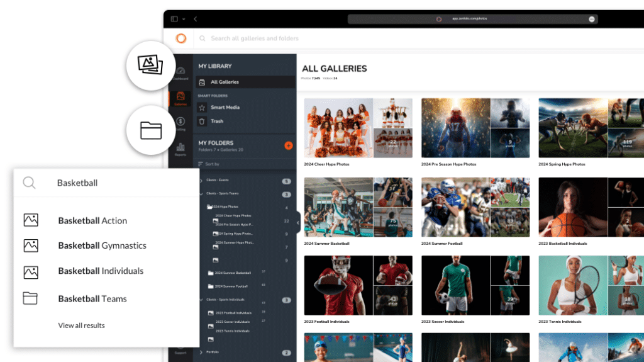644x362 pixels.
Task: Select 2024 Pre Season Hype P... in the tree
Action: pos(234,225)
